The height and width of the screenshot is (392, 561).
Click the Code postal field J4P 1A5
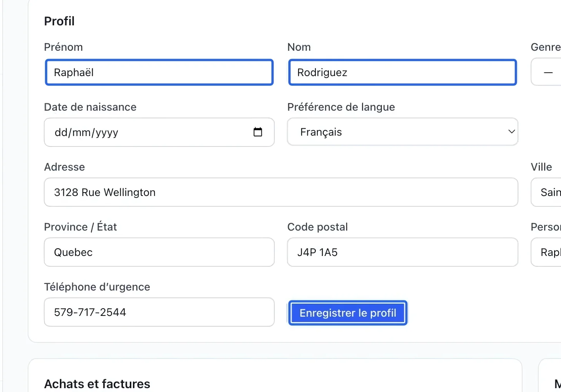pos(402,252)
